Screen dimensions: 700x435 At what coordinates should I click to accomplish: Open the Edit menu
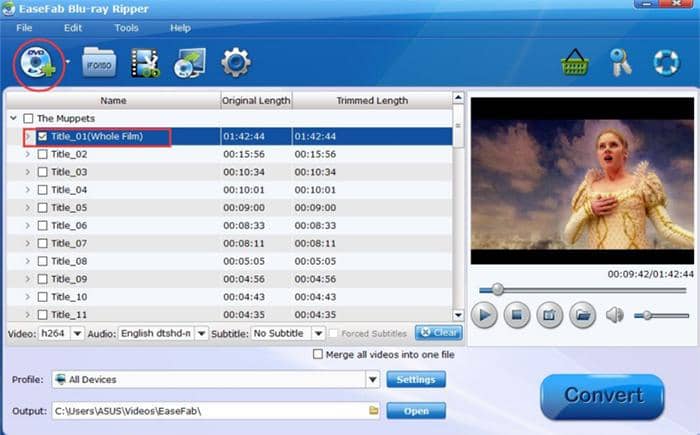point(73,28)
